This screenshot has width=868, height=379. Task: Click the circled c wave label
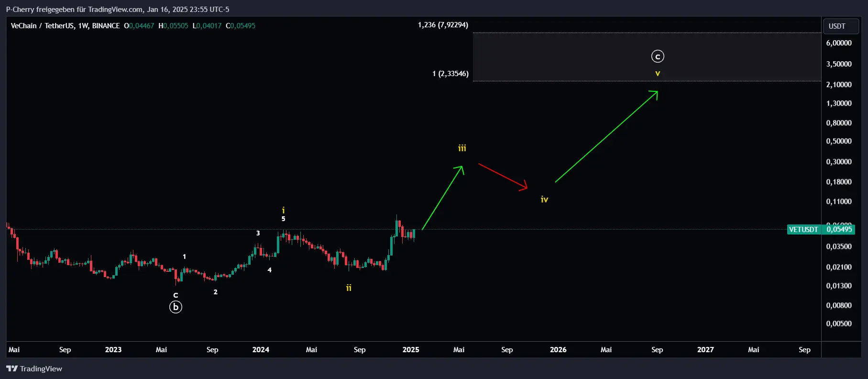pyautogui.click(x=658, y=56)
